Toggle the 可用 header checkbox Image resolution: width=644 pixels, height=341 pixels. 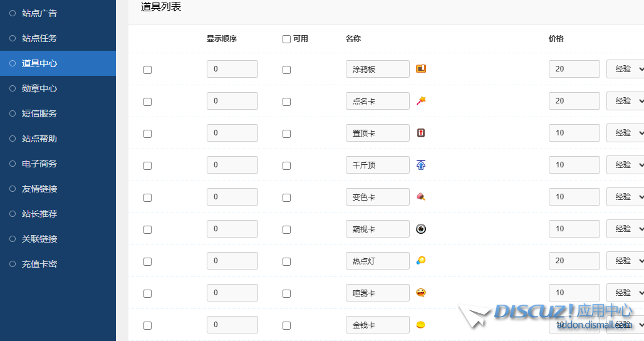pos(286,39)
